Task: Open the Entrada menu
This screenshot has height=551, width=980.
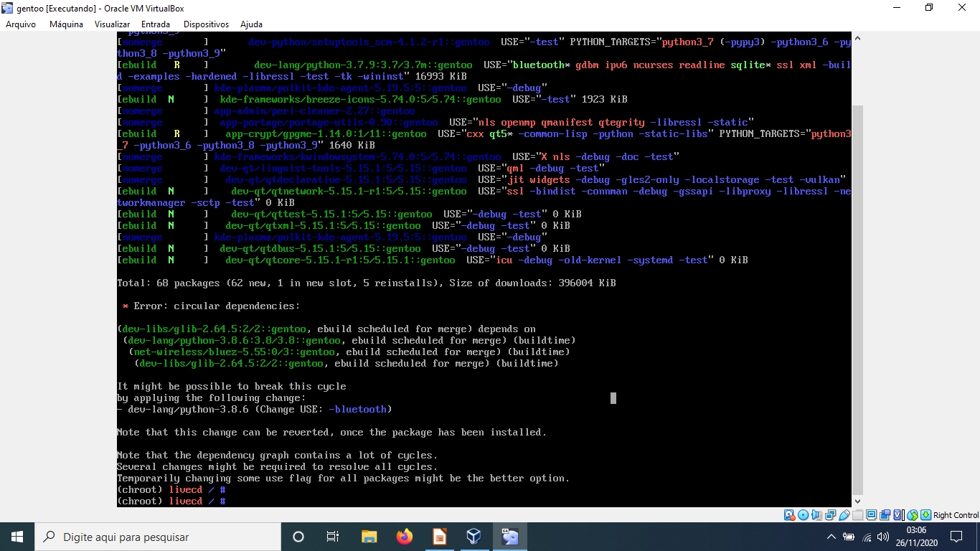Action: [x=156, y=24]
